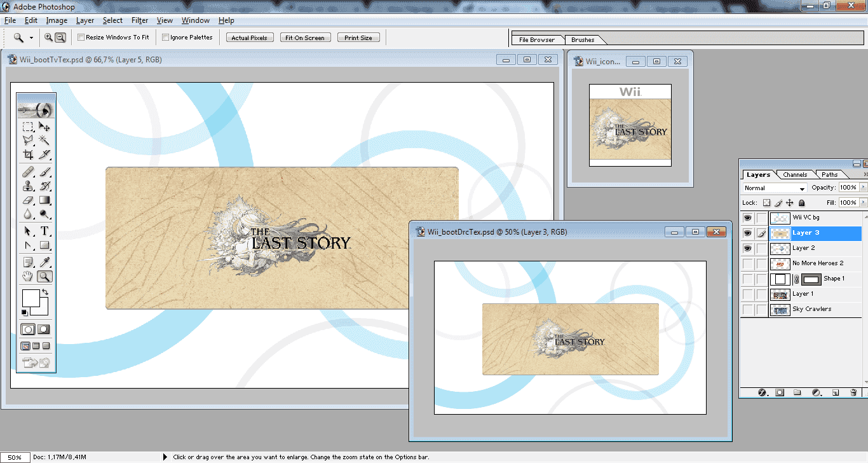868x463 pixels.
Task: Switch to the Channels tab
Action: click(795, 175)
